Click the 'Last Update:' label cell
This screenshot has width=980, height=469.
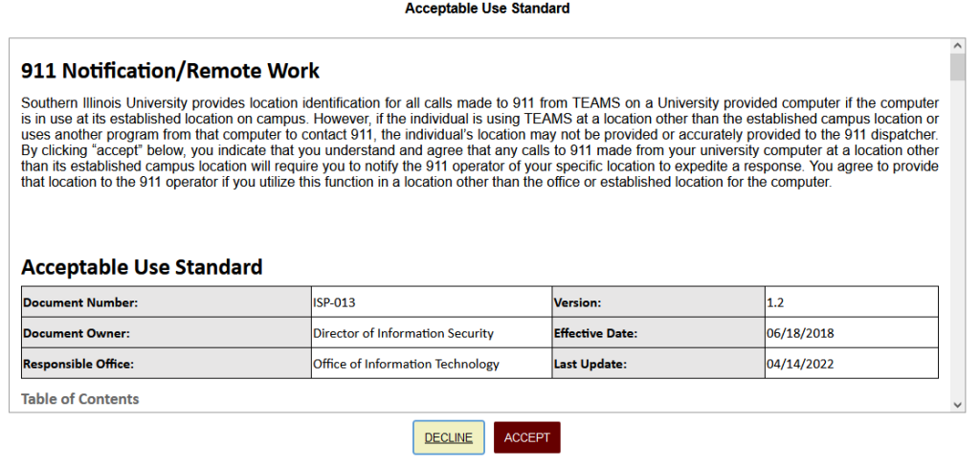coord(658,364)
